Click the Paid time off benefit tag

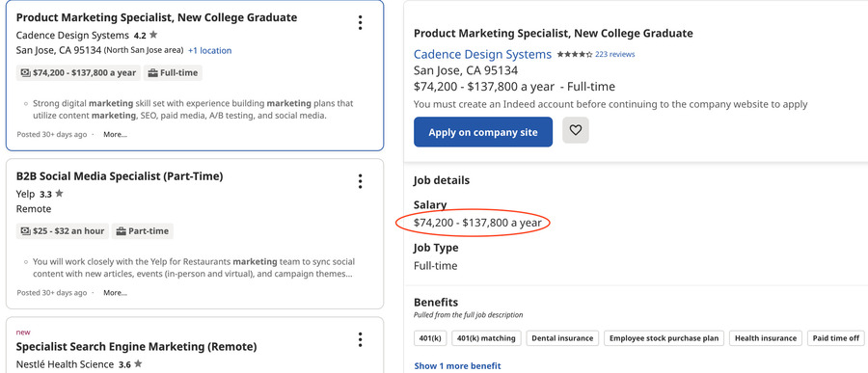tap(836, 338)
